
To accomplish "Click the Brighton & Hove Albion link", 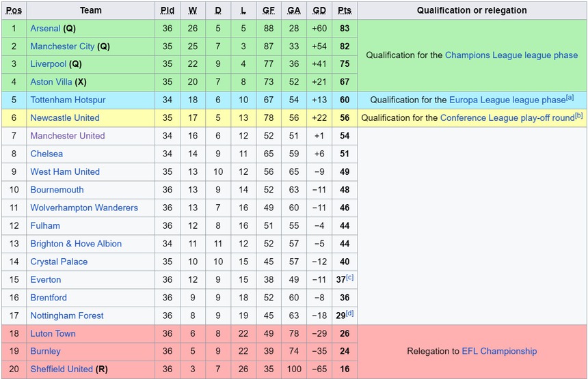I will pos(75,244).
